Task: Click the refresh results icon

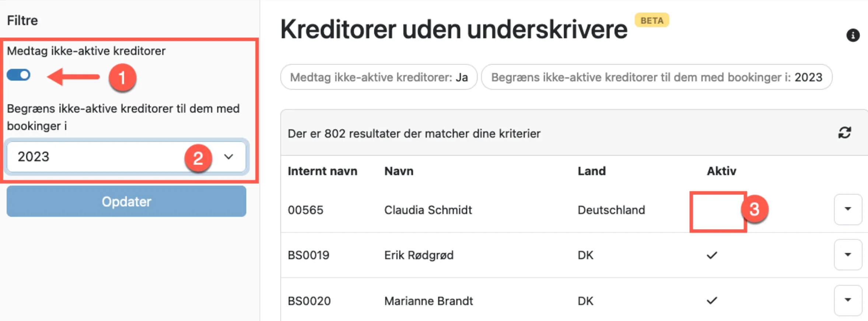Action: coord(844,133)
